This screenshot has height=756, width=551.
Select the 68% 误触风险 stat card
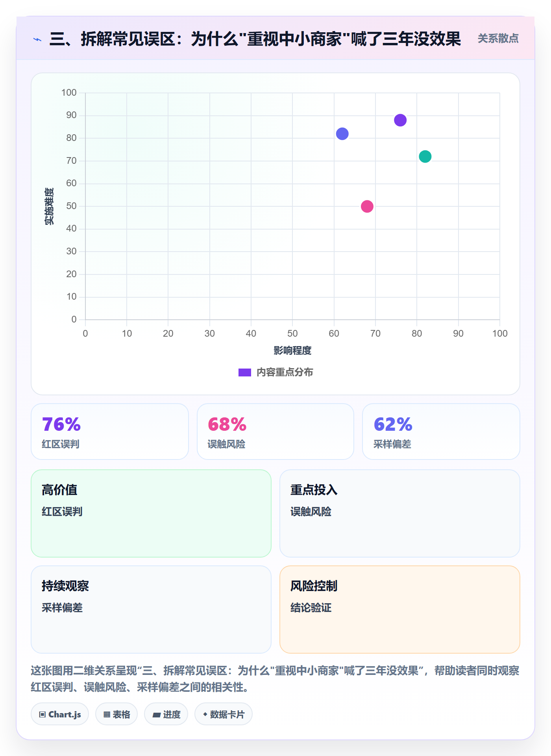click(275, 432)
